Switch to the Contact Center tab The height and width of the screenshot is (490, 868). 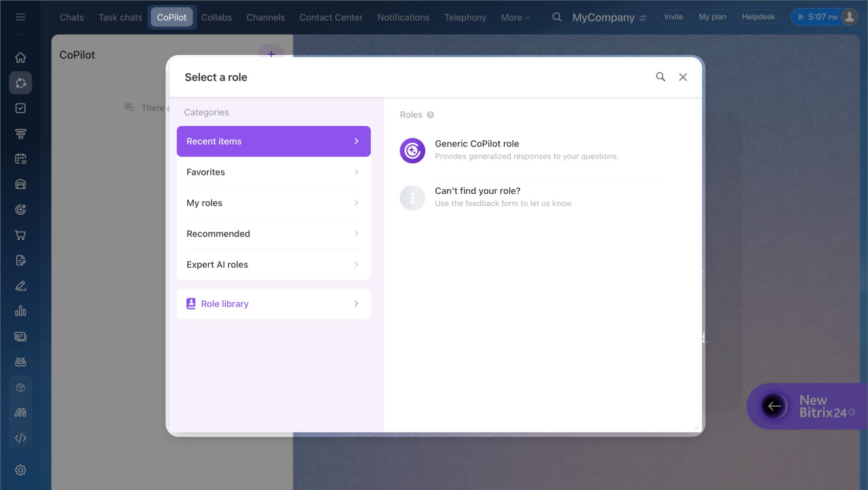(331, 18)
